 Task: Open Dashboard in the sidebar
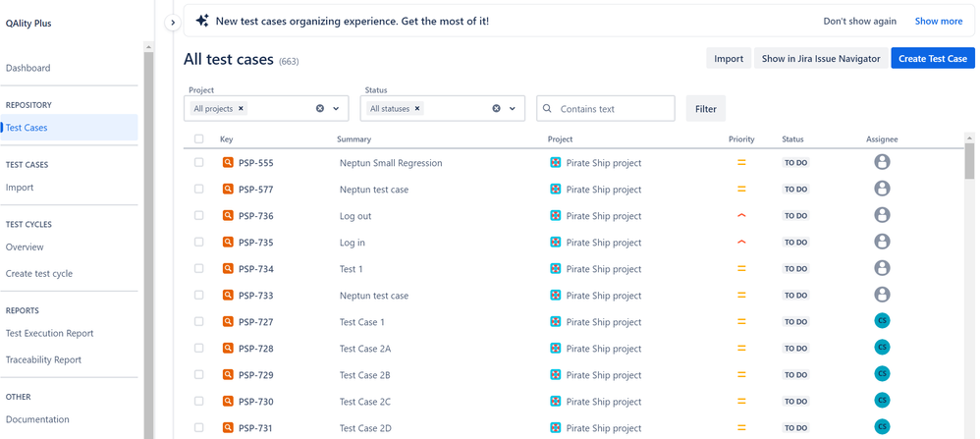[28, 68]
